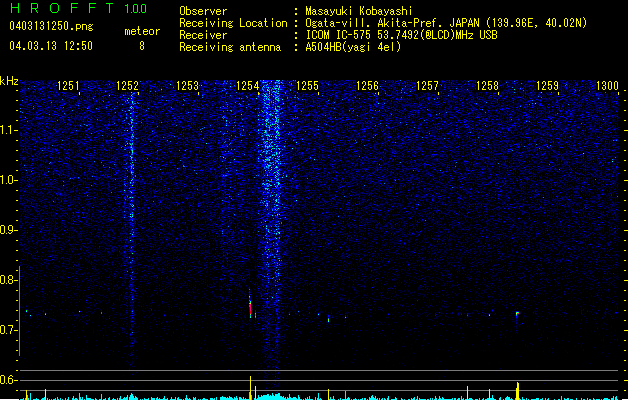Click the 1256 time axis mark

[367, 86]
